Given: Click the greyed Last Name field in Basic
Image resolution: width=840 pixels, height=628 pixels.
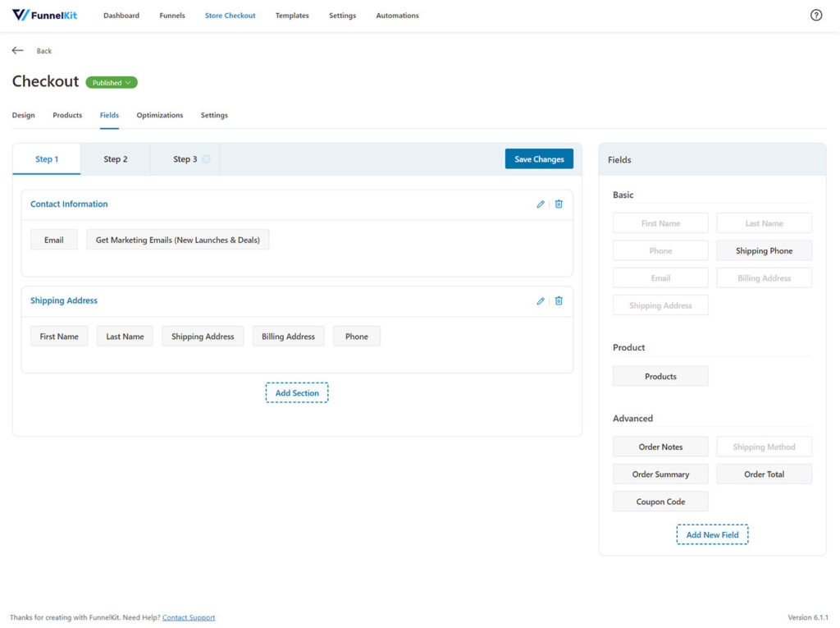Looking at the screenshot, I should pos(764,223).
